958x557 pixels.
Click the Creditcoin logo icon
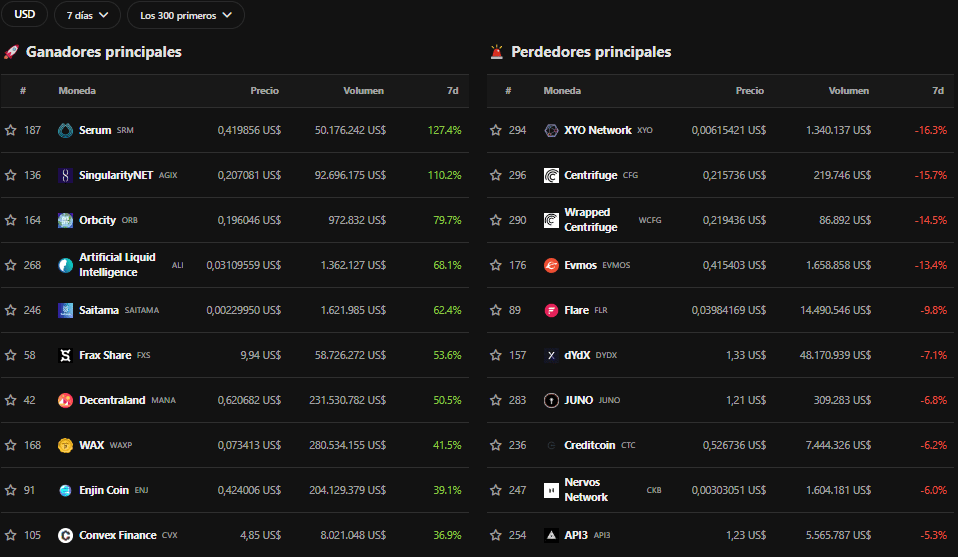[551, 445]
